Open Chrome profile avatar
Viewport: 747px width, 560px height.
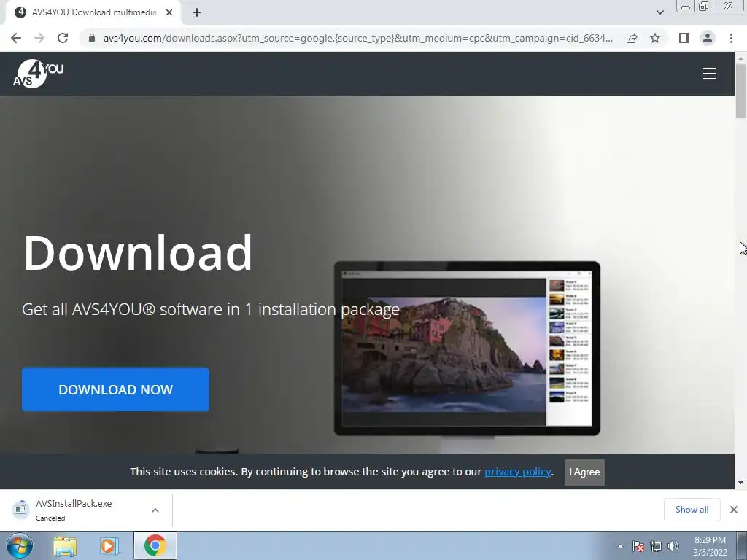[708, 38]
